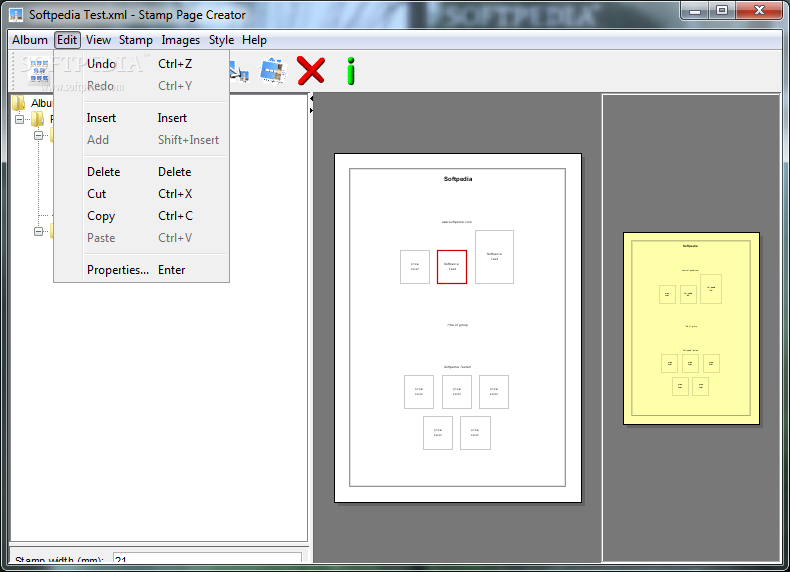Choose Undo from the Edit menu
This screenshot has height=572, width=790.
[x=142, y=64]
